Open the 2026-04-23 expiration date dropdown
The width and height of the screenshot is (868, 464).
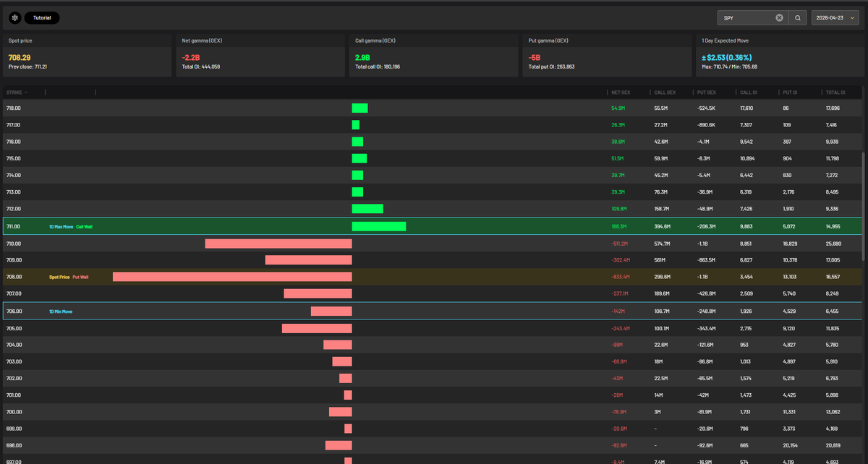[x=834, y=17]
